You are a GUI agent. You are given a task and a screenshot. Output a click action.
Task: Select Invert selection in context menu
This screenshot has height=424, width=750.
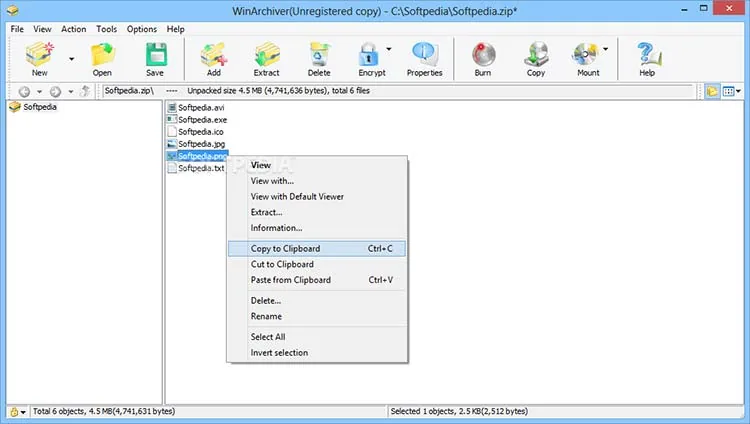click(x=279, y=353)
